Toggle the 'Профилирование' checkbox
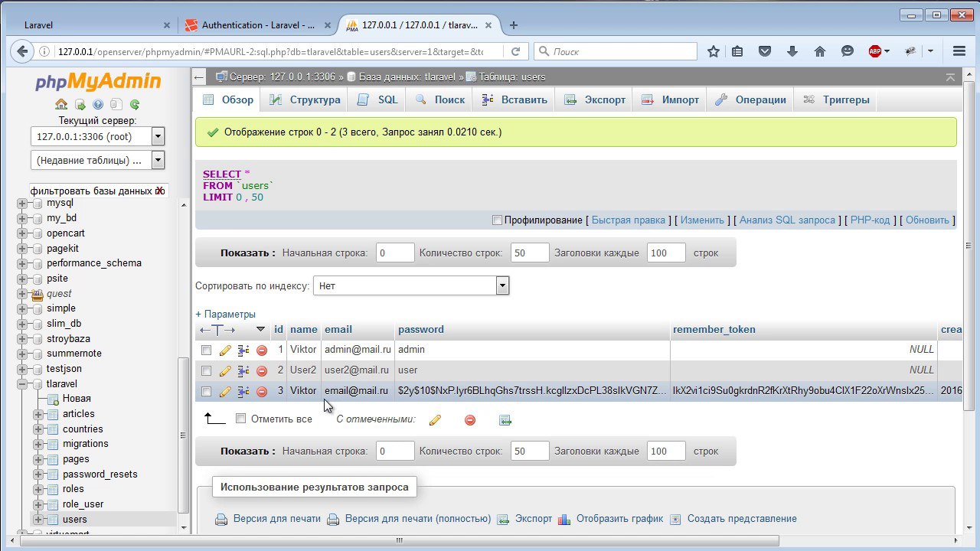The height and width of the screenshot is (551, 980). (x=497, y=220)
